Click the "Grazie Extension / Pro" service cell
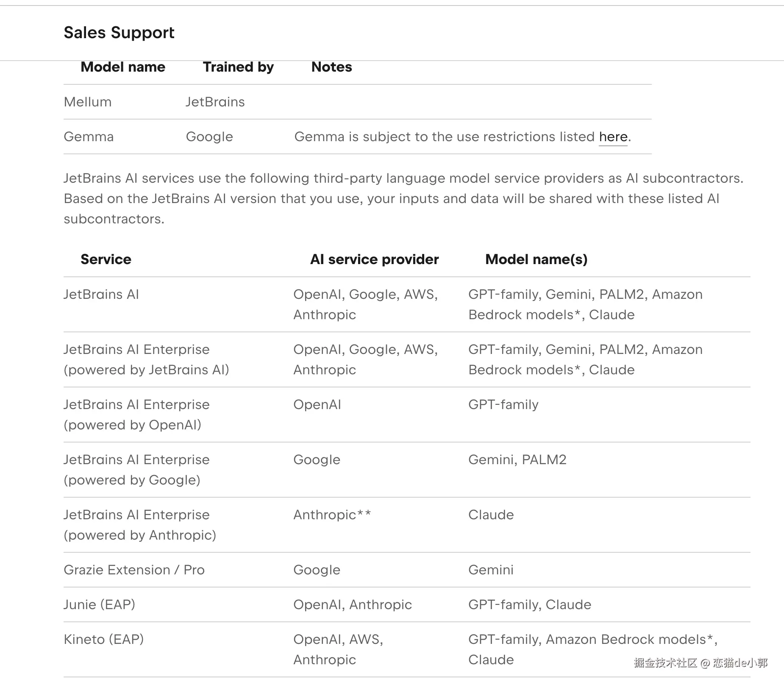The width and height of the screenshot is (784, 685). point(134,570)
